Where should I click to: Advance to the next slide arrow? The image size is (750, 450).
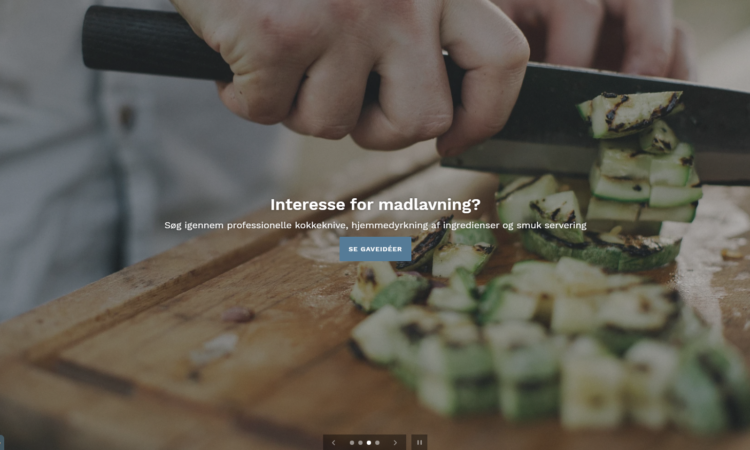pyautogui.click(x=395, y=443)
